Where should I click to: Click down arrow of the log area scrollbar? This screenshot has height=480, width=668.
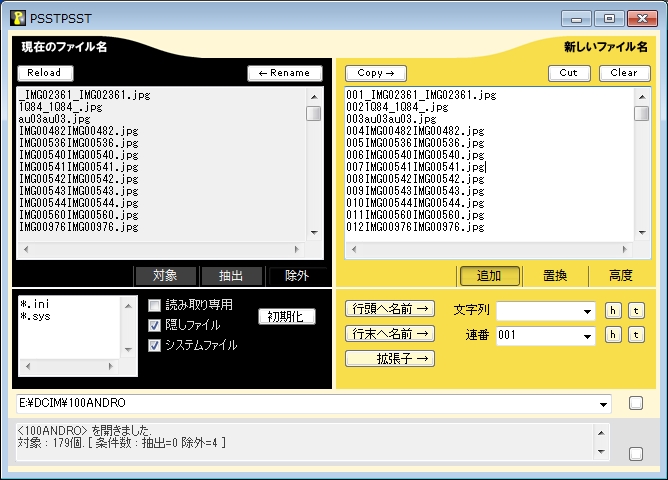pos(601,451)
